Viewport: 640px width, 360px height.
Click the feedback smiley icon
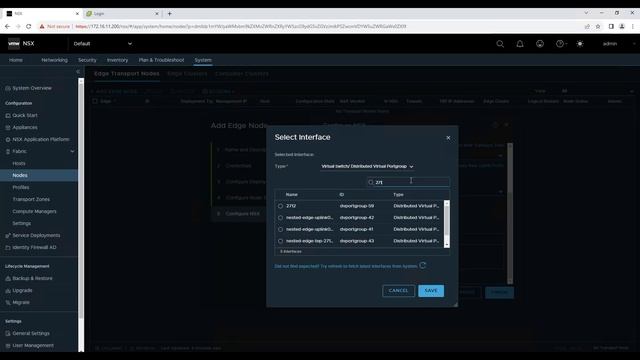point(540,44)
